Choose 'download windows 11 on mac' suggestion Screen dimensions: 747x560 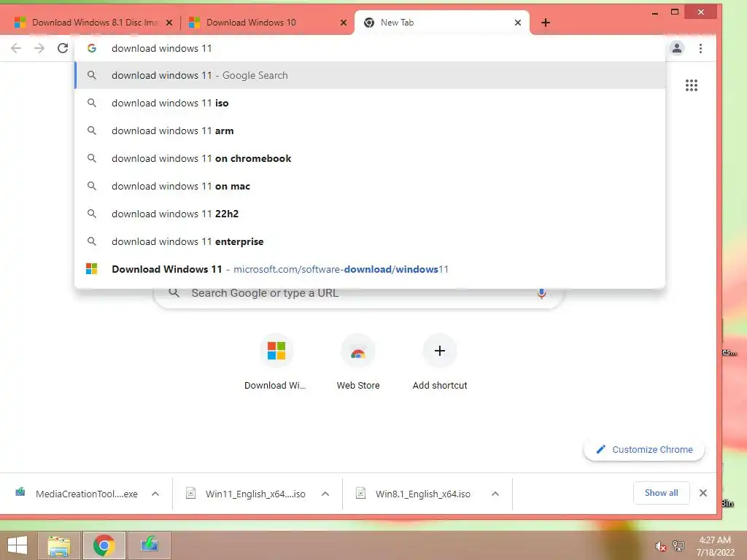(370, 186)
